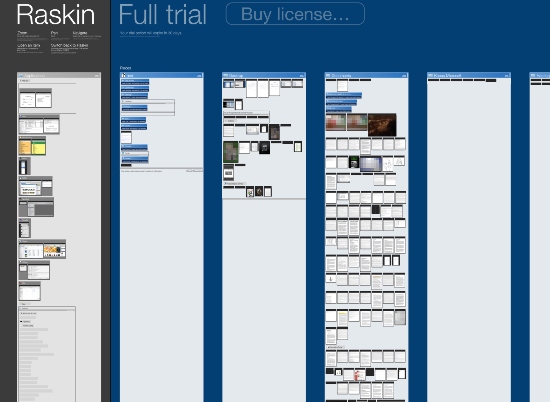Click the small icon at right of Documents header
This screenshot has height=402, width=550.
coord(404,75)
